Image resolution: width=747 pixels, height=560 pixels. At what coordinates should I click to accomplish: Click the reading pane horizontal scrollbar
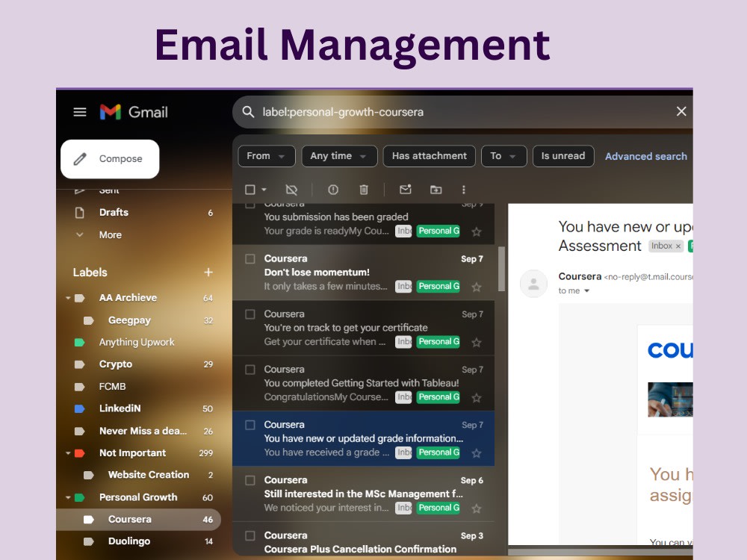[x=601, y=553]
